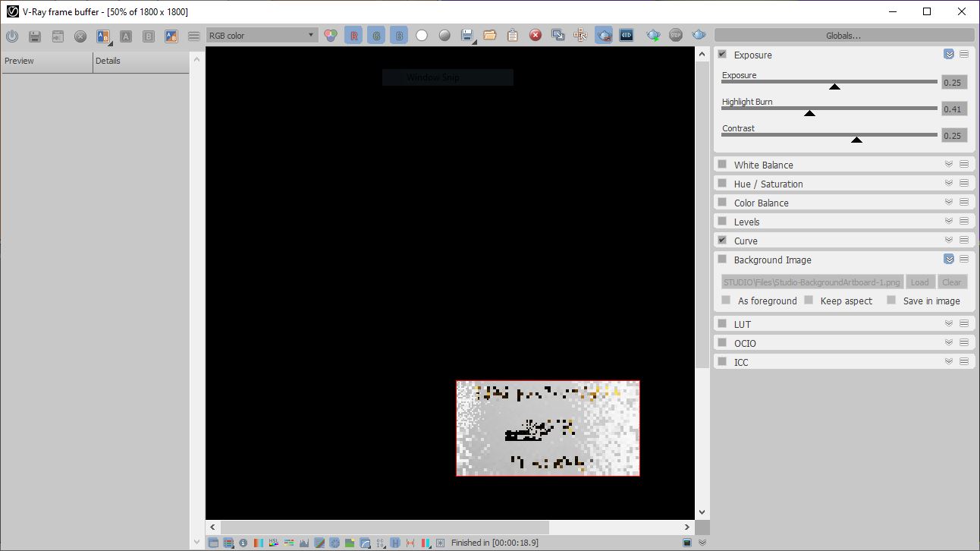Viewport: 980px width, 551px height.
Task: Click the Clear background image button
Action: 952,282
